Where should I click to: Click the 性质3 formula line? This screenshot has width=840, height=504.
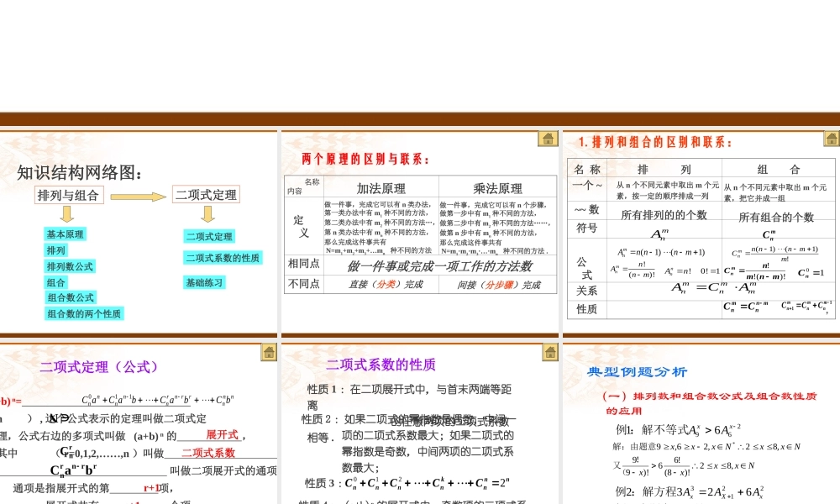(x=407, y=482)
